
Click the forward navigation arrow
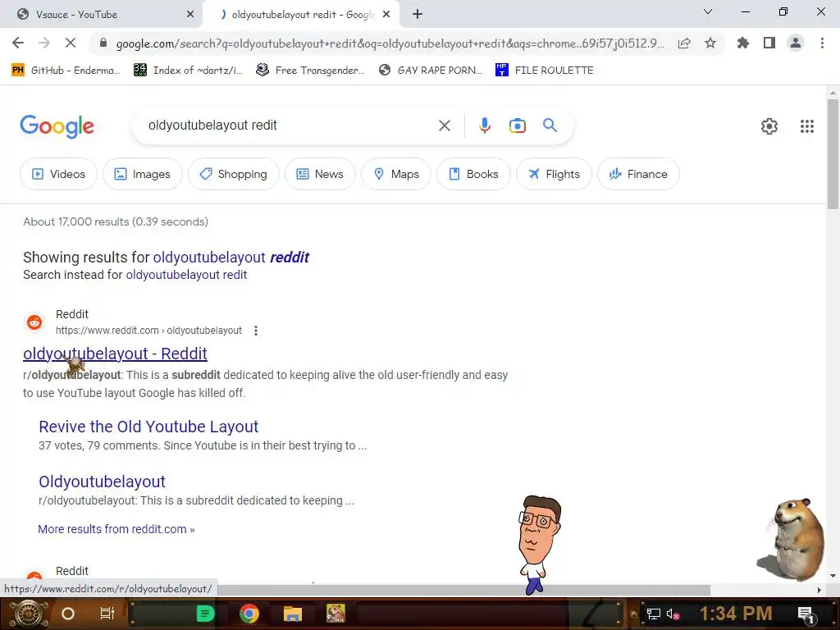point(44,43)
